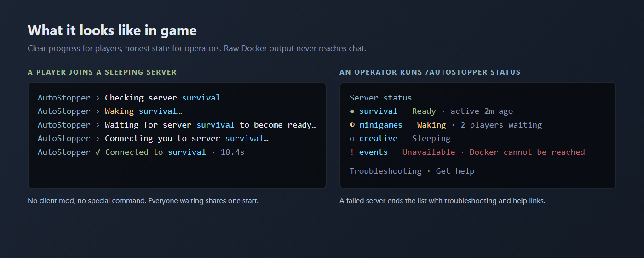Click the 'Sleeping' status text
This screenshot has width=644, height=258.
(431, 139)
